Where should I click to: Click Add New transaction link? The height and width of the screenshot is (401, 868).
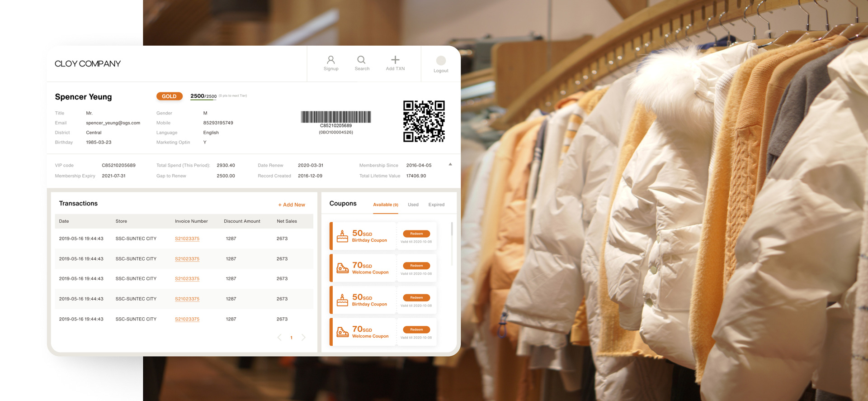click(x=292, y=205)
